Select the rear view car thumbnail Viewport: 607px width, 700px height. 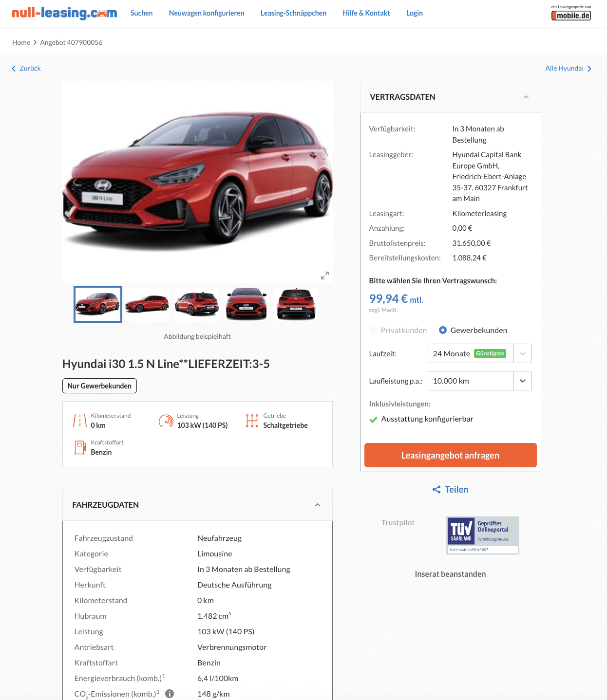(x=296, y=304)
